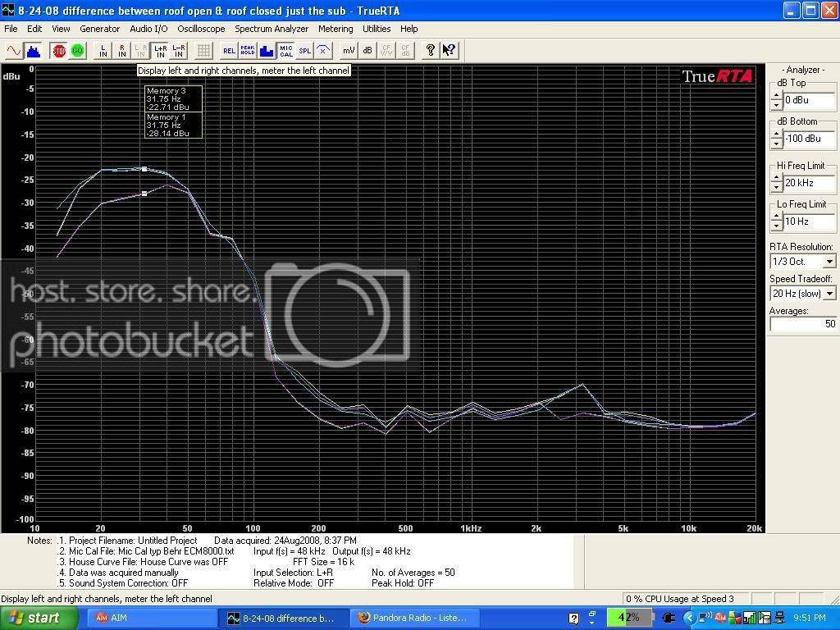Click the taskbar clock 9:51 PM
The width and height of the screenshot is (840, 630).
[x=810, y=619]
